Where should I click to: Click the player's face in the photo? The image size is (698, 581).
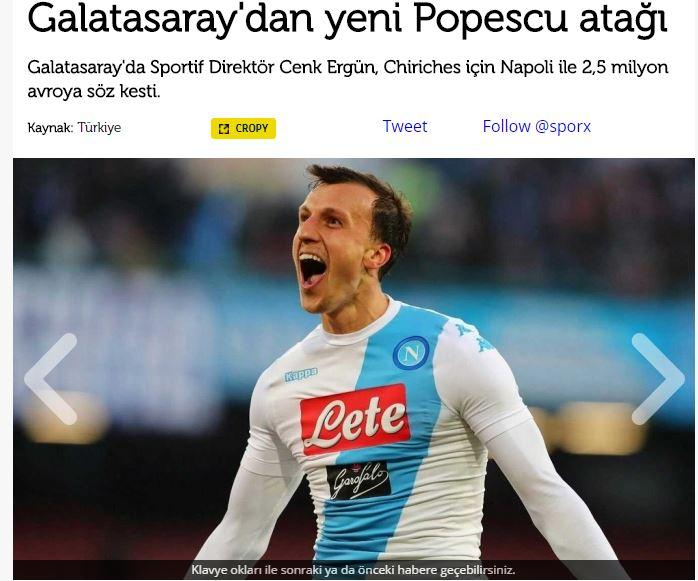334,245
